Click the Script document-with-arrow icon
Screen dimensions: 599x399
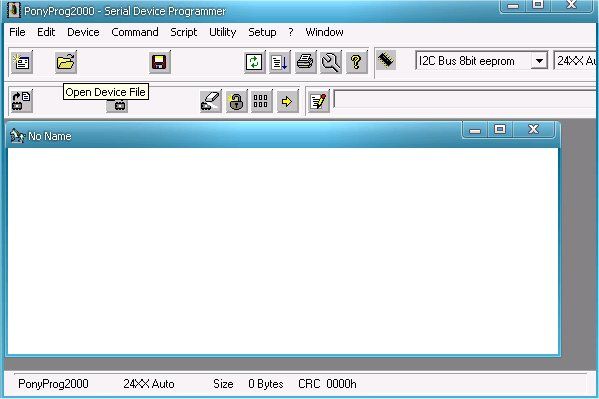coord(280,62)
